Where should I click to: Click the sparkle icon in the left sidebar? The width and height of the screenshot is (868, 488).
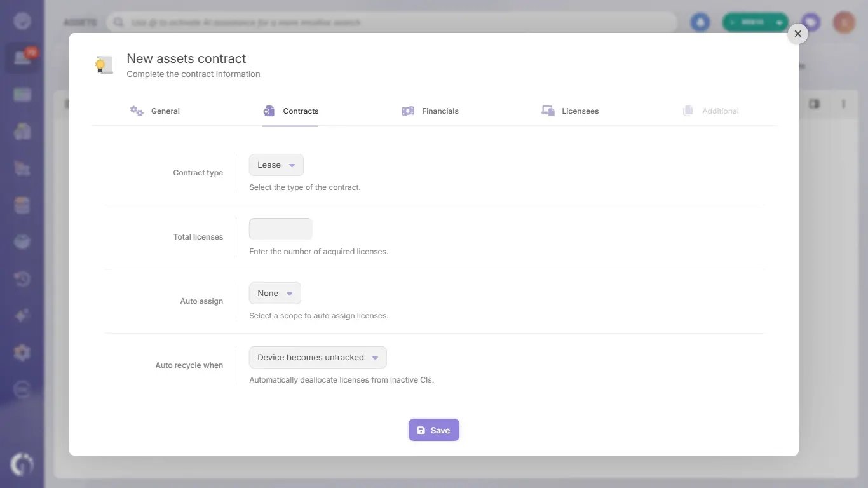(22, 316)
